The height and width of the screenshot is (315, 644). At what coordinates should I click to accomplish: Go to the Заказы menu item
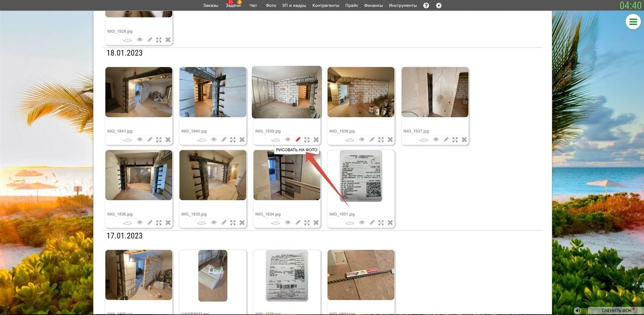pyautogui.click(x=211, y=6)
